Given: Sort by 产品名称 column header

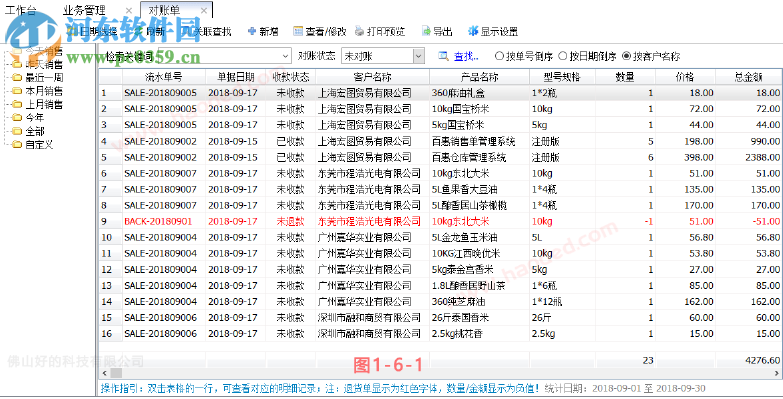Looking at the screenshot, I should tap(479, 77).
